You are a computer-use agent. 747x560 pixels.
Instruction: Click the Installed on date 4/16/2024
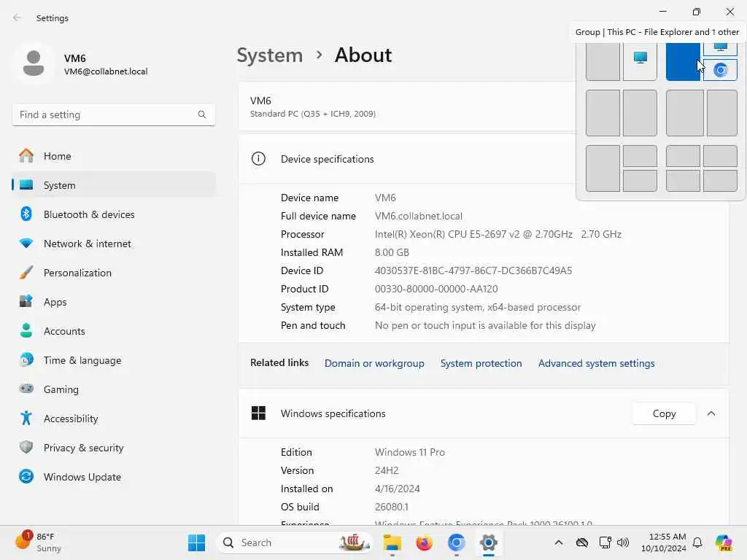coord(397,489)
